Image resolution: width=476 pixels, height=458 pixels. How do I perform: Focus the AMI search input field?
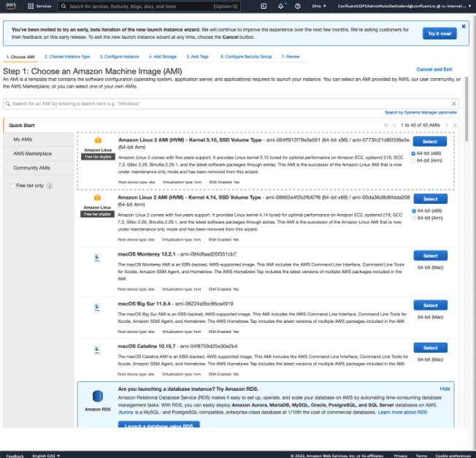pos(231,104)
